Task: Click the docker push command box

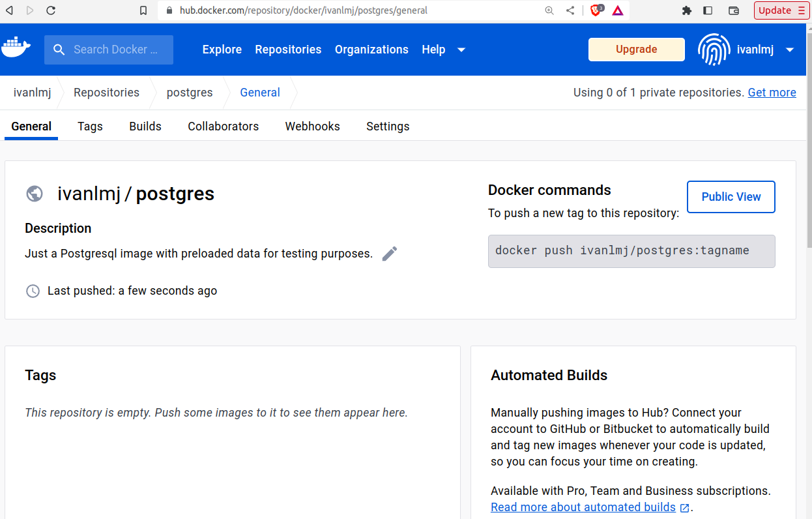Action: (631, 251)
